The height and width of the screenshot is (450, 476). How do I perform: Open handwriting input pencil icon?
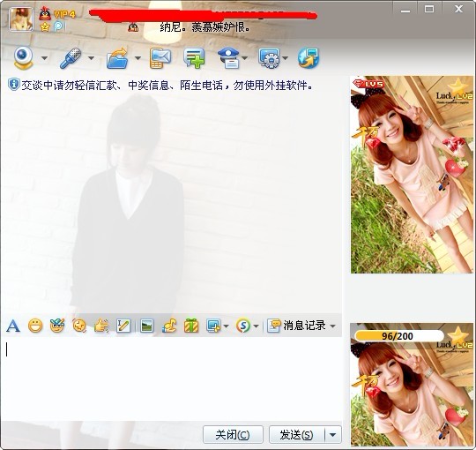click(x=123, y=326)
